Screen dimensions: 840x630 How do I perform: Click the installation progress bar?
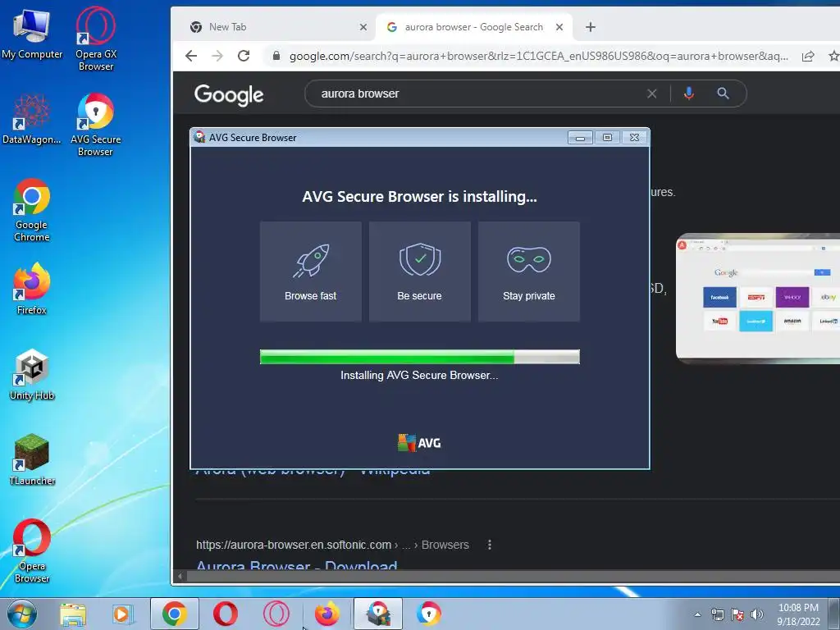coord(419,357)
